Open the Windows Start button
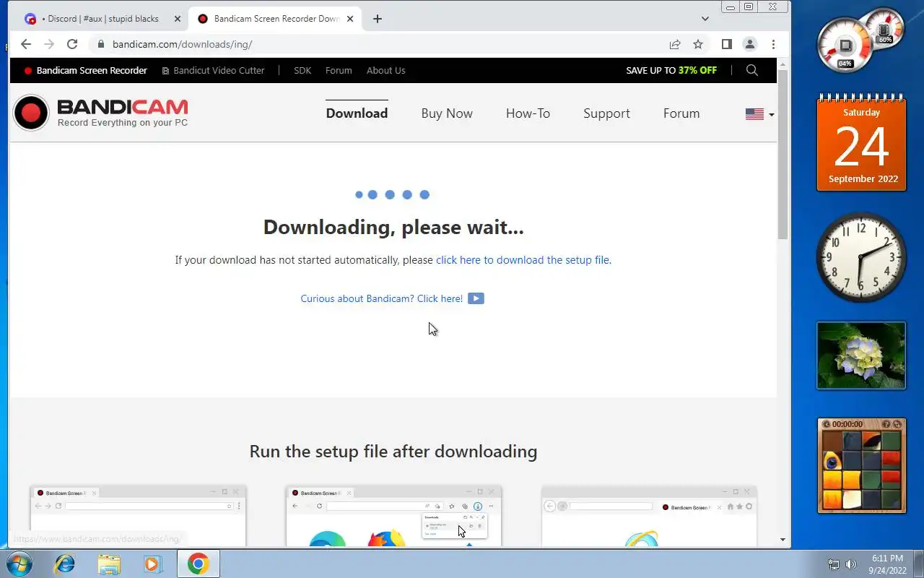Viewport: 924px width, 578px height. point(18,564)
